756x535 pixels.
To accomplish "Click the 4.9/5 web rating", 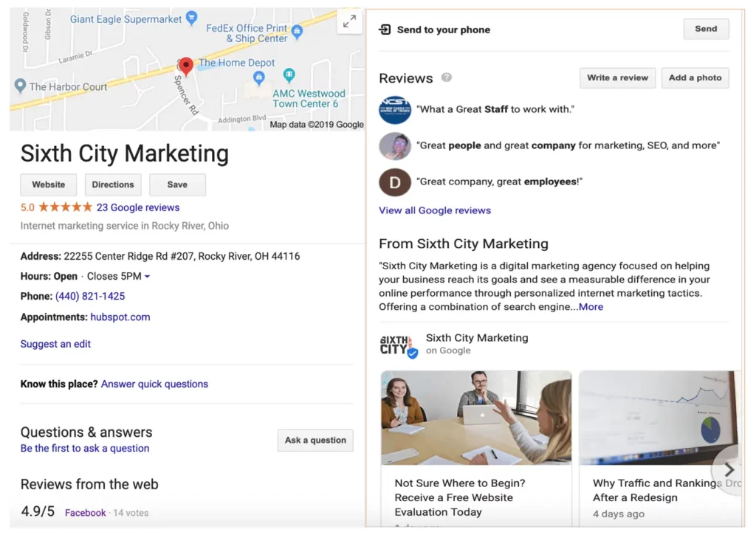I will [38, 511].
